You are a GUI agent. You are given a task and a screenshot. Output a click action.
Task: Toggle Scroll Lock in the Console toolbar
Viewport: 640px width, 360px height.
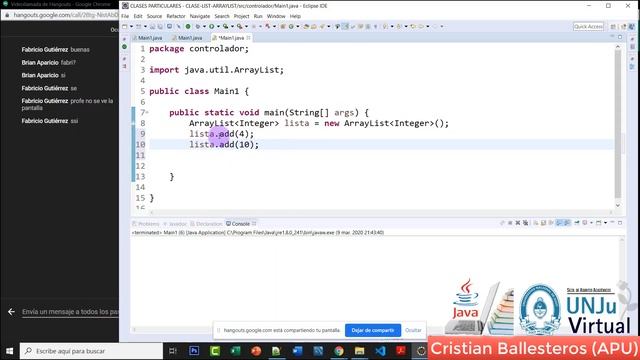coord(543,223)
